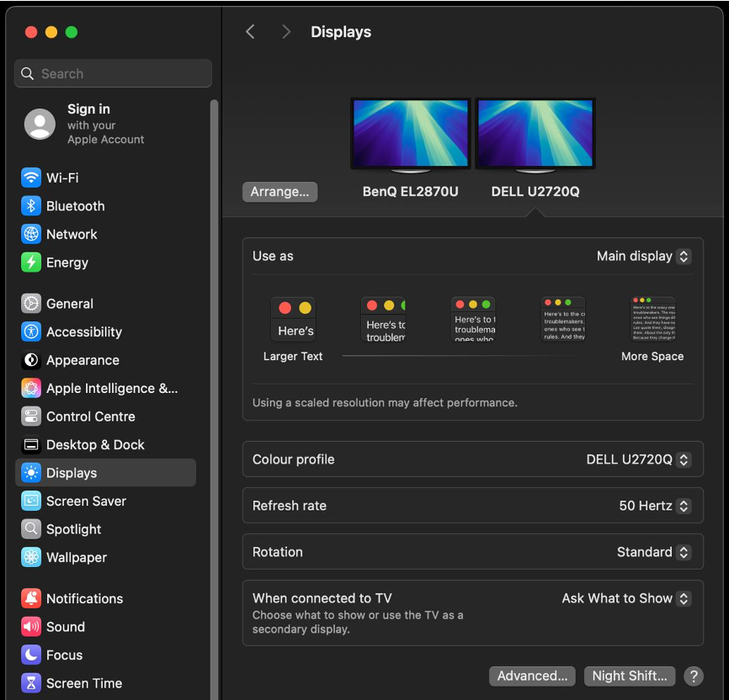Open the Wallpaper settings icon
The width and height of the screenshot is (729, 700).
[31, 557]
